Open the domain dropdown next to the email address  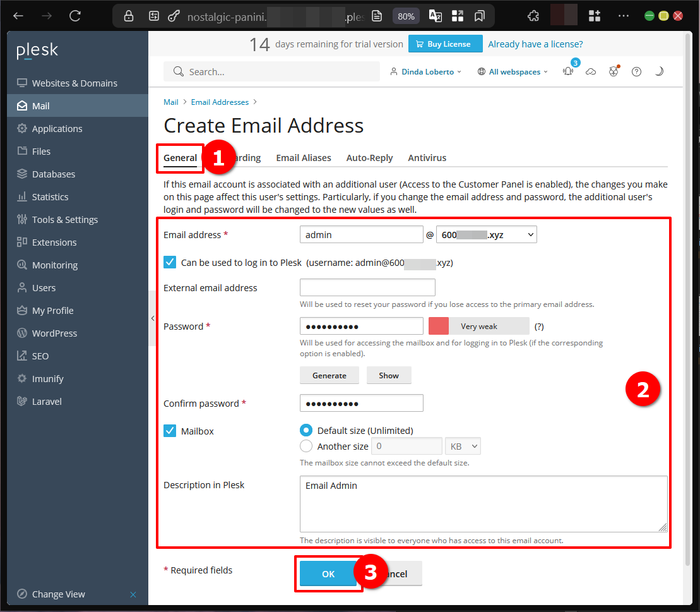pyautogui.click(x=486, y=234)
